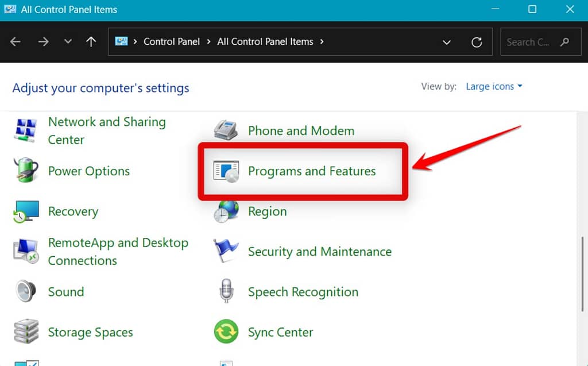This screenshot has width=588, height=366.
Task: Click the RemoteApp and Desktop Connections icon
Action: tap(26, 251)
